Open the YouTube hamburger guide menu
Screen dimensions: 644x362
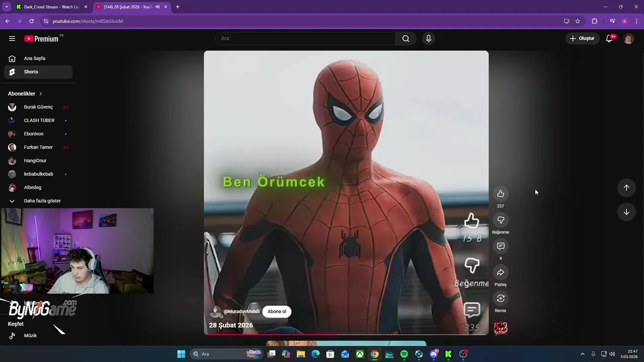click(x=12, y=39)
